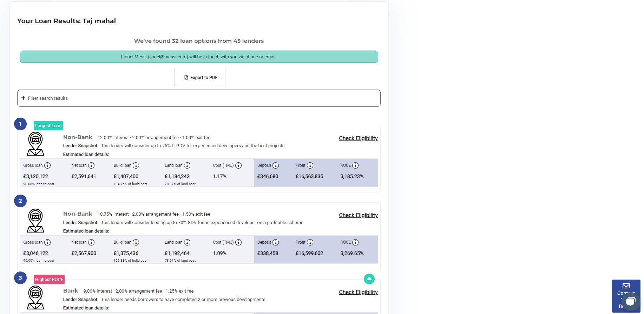Open Build loan info icon in option 1
This screenshot has height=314, width=644.
click(x=136, y=165)
